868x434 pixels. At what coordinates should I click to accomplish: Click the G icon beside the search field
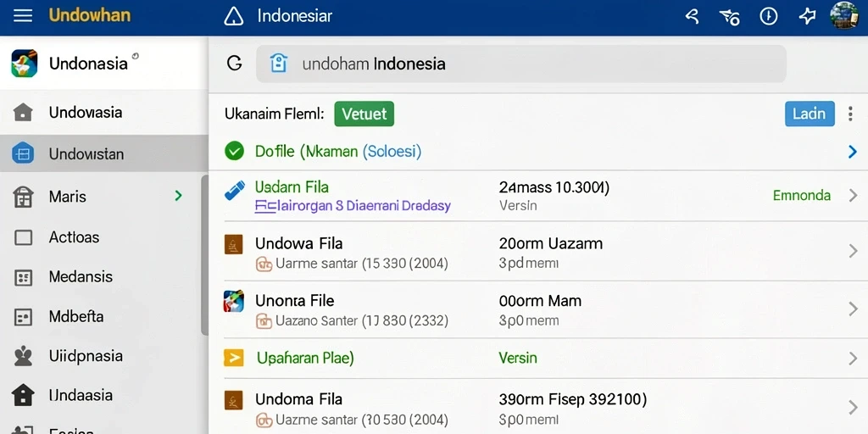(234, 64)
